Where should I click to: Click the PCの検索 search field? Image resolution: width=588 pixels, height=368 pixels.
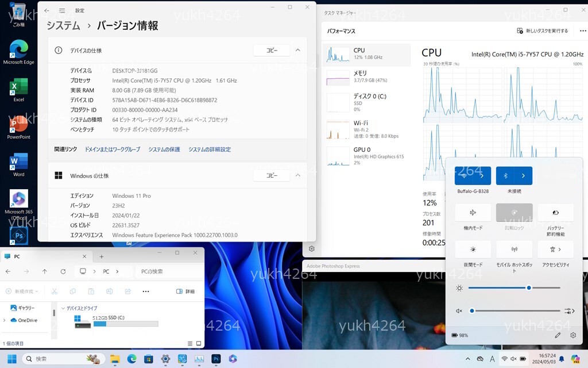coord(167,271)
